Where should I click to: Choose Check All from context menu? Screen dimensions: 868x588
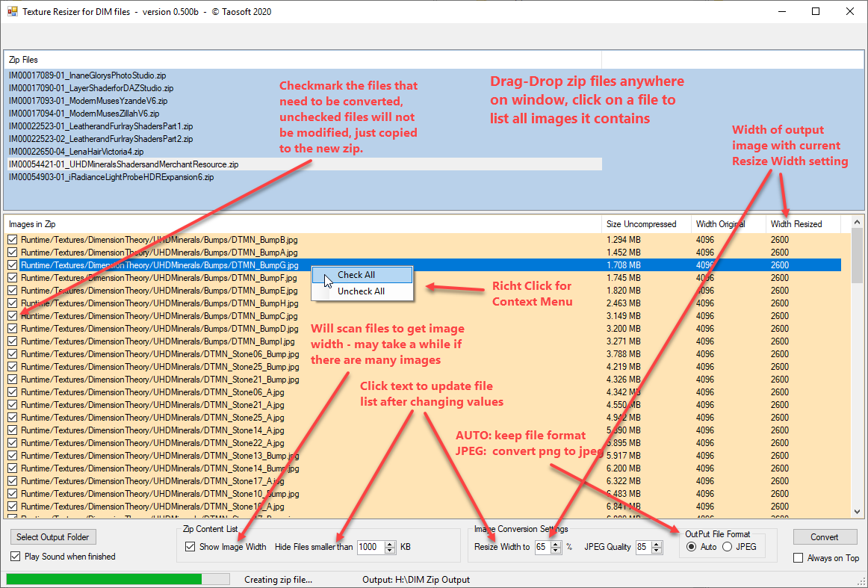tap(362, 275)
